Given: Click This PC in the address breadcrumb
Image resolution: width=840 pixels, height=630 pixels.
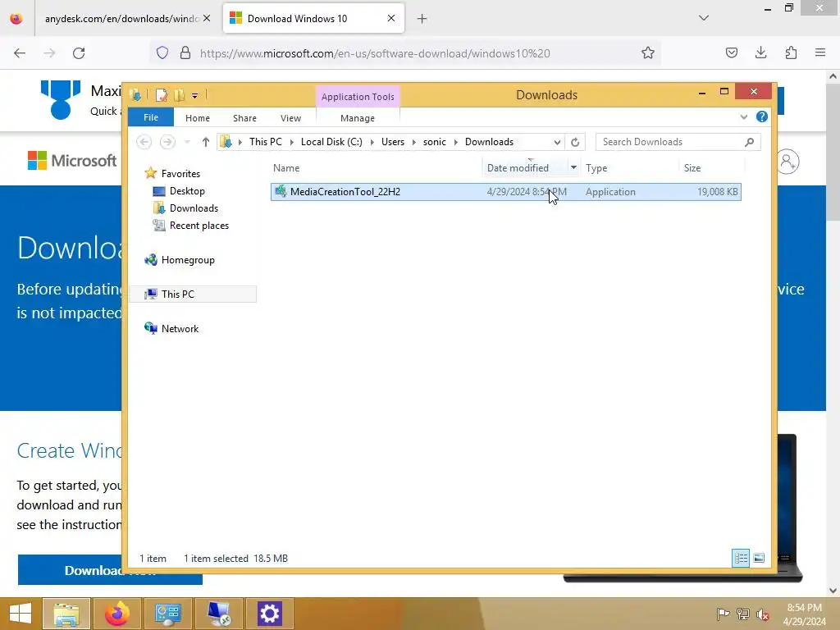Looking at the screenshot, I should pyautogui.click(x=265, y=142).
